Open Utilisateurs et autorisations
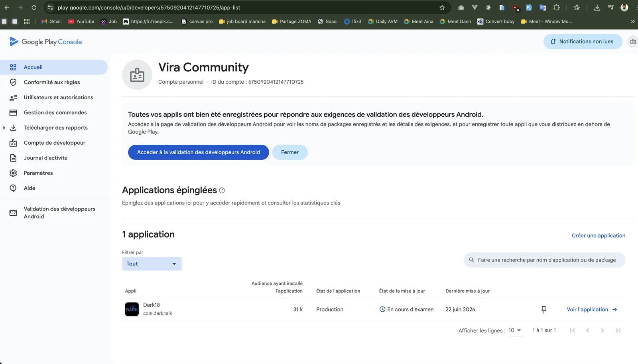This screenshot has height=364, width=638. 54,98
